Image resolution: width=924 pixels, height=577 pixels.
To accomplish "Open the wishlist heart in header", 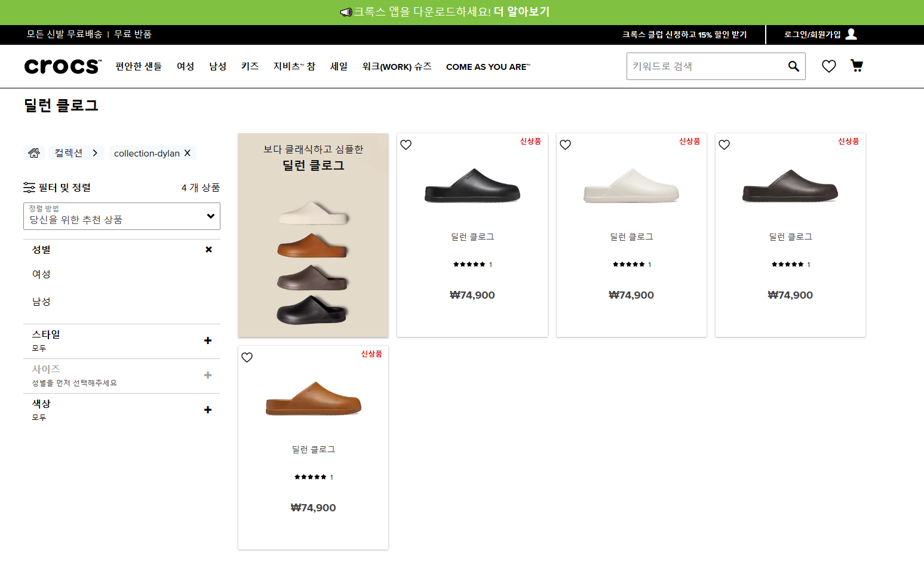I will click(828, 66).
